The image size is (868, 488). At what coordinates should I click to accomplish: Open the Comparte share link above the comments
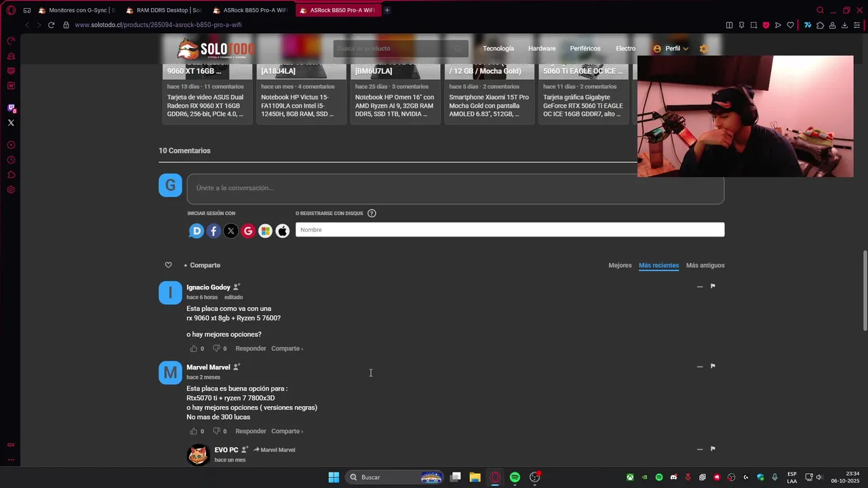click(x=205, y=265)
